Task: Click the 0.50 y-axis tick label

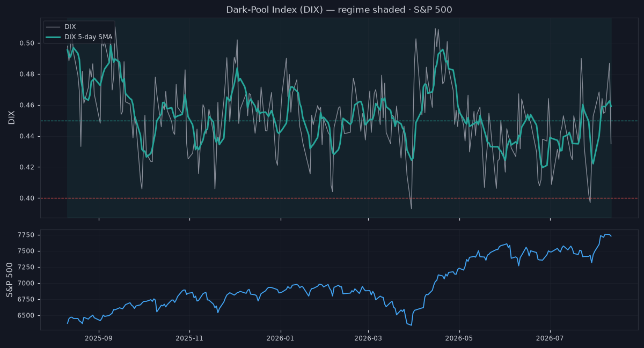Action: point(28,43)
